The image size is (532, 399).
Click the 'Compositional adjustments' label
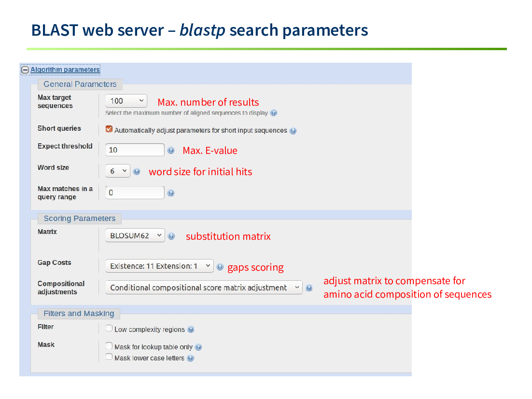[x=61, y=288]
